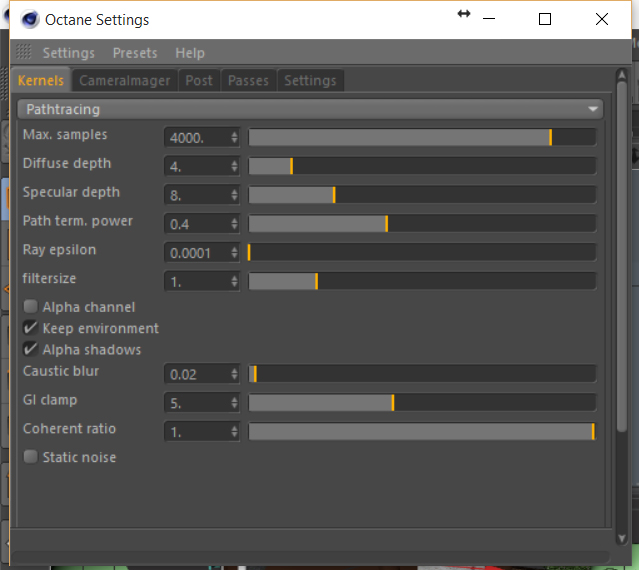Click the Ray epsilon slider bar
Viewport: 639px width, 570px height.
point(422,253)
